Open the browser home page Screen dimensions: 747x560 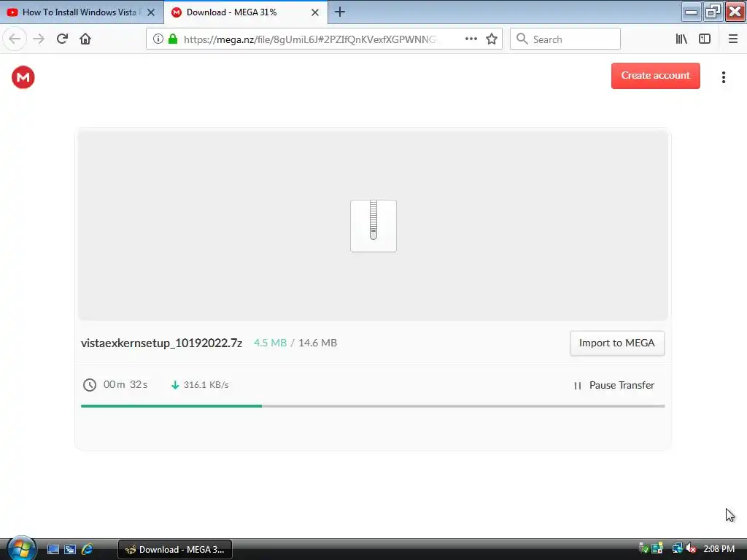pyautogui.click(x=85, y=39)
